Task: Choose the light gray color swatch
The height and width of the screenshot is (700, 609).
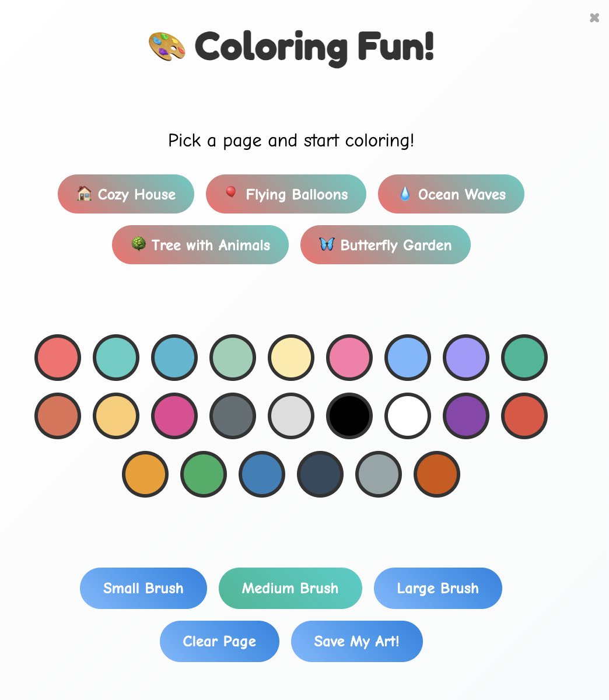Action: [x=291, y=416]
